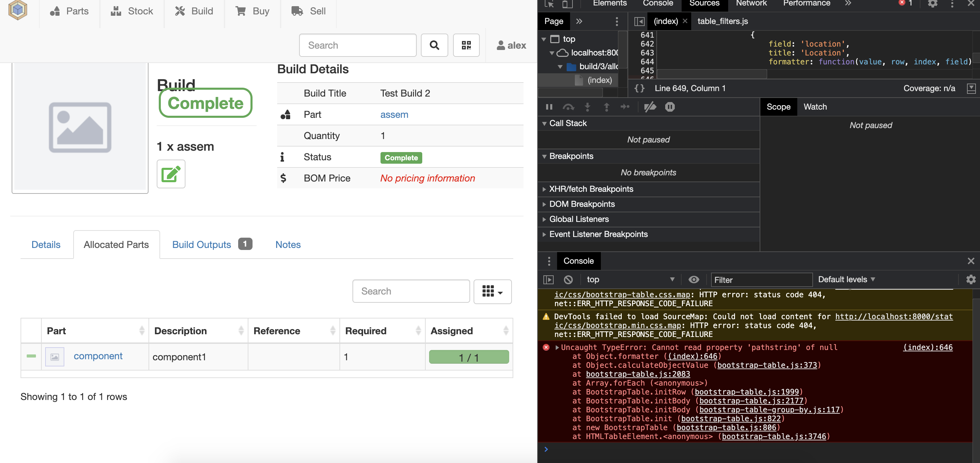980x463 pixels.
Task: Open the Watch tab in debugger
Action: (x=815, y=107)
